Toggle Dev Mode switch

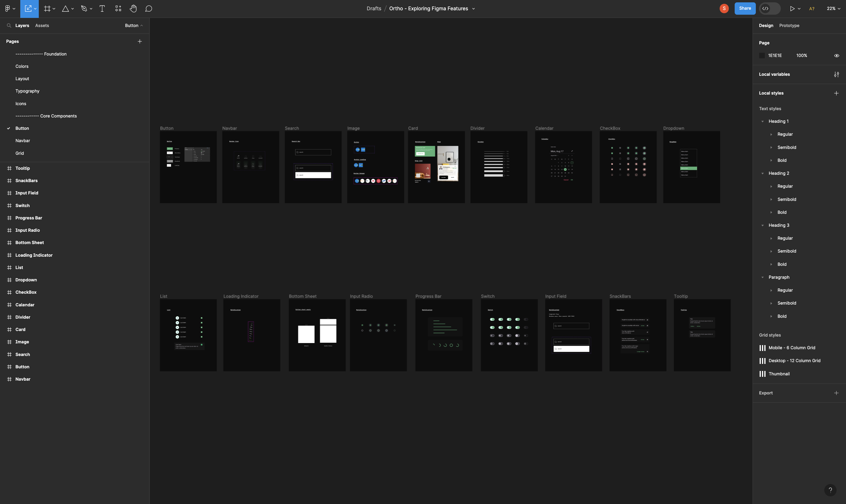coord(770,9)
